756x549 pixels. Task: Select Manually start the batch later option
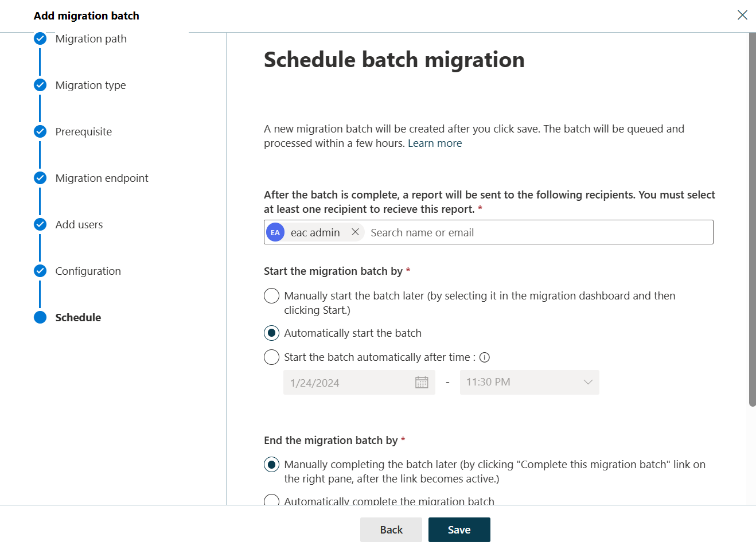coord(271,296)
